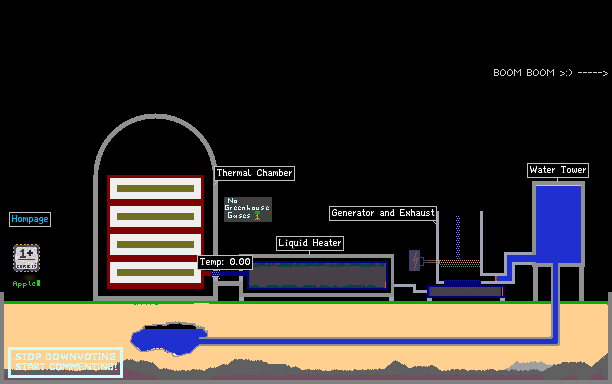Click the green Apple terminal text
The height and width of the screenshot is (384, 612).
[x=26, y=284]
